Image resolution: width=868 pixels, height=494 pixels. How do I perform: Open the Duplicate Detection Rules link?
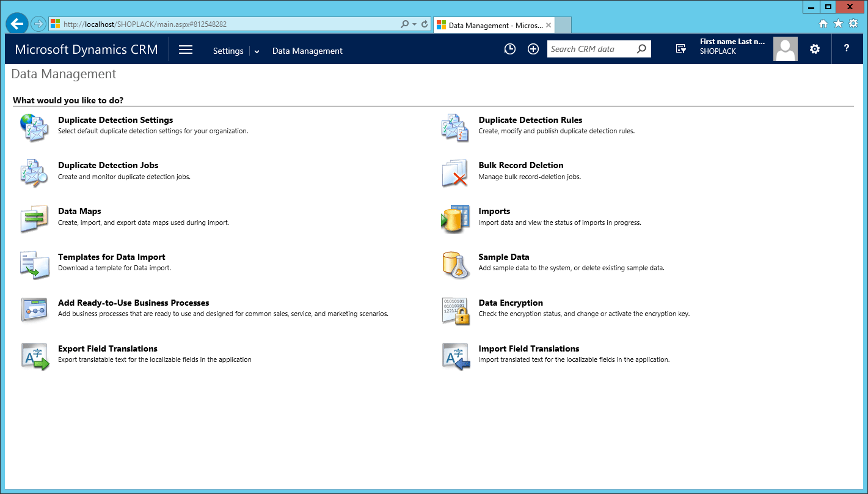(530, 120)
